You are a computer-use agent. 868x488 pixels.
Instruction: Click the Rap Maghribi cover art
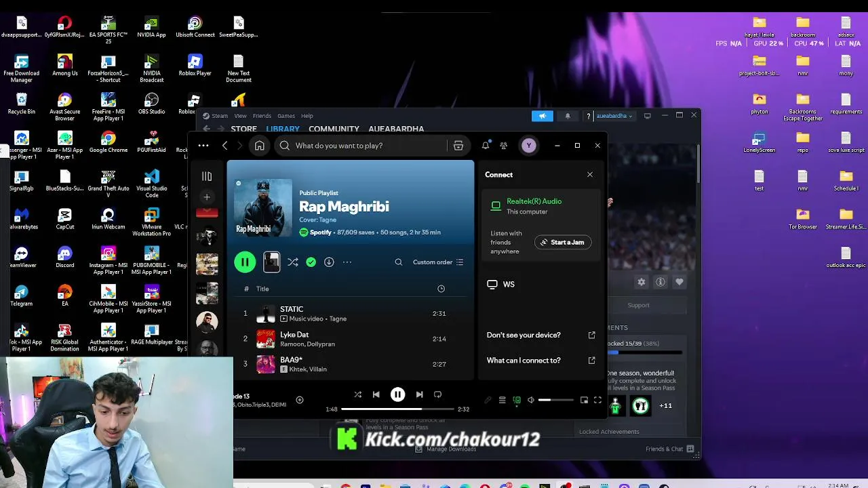tap(263, 207)
